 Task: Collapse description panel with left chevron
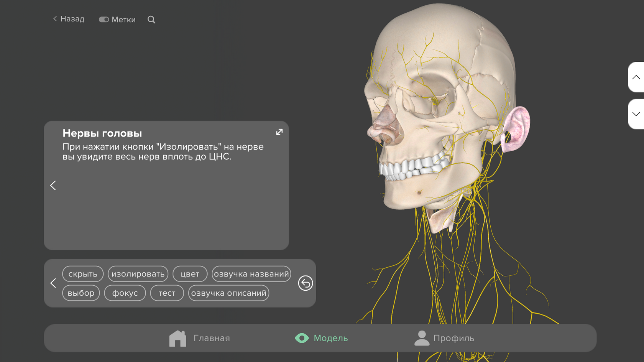tap(53, 186)
